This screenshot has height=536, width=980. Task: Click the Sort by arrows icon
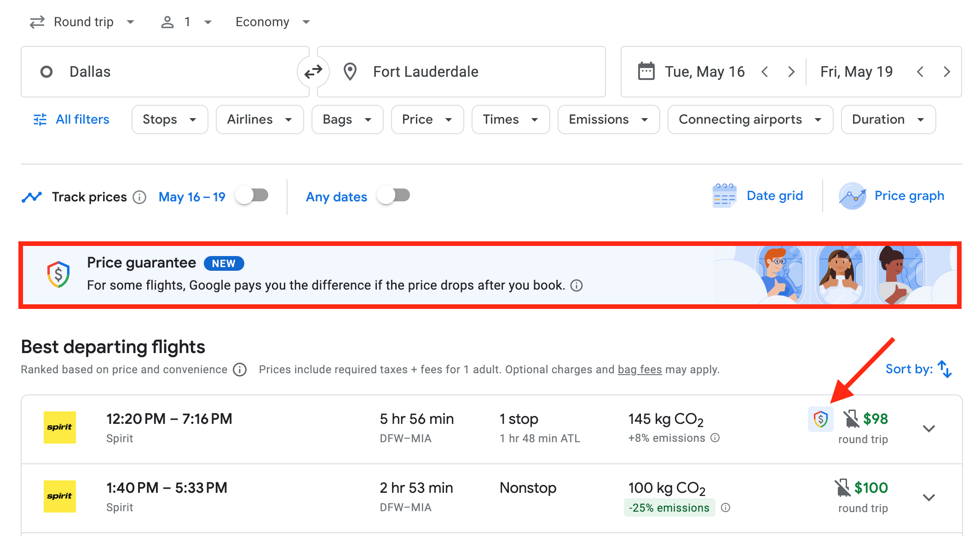click(945, 369)
